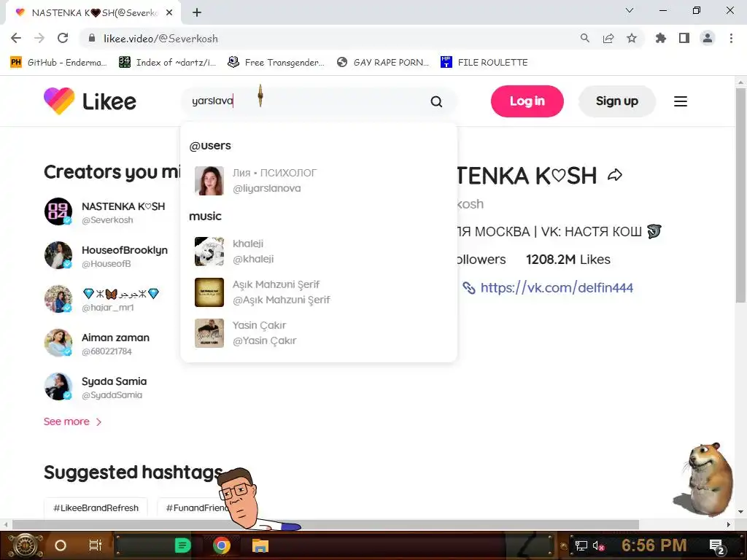Click the browser forward arrow
Screen dimensions: 747x560
[39, 38]
